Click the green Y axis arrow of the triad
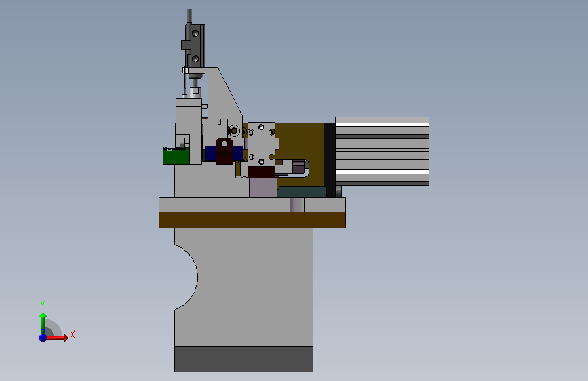The width and height of the screenshot is (588, 381). click(43, 323)
